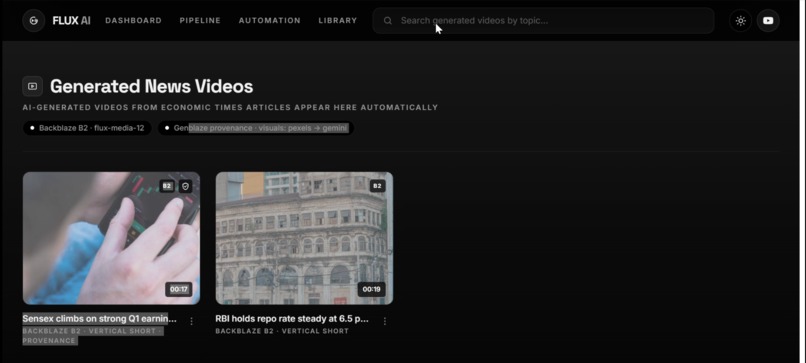
Task: Click Backblaze B2 Vertical Short under RBI video
Action: click(x=282, y=331)
